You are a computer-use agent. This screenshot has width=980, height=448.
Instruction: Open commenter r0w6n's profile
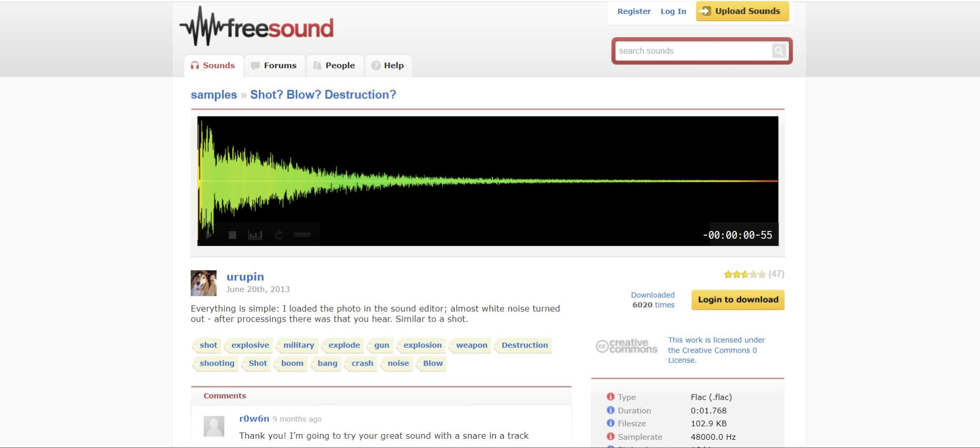254,419
